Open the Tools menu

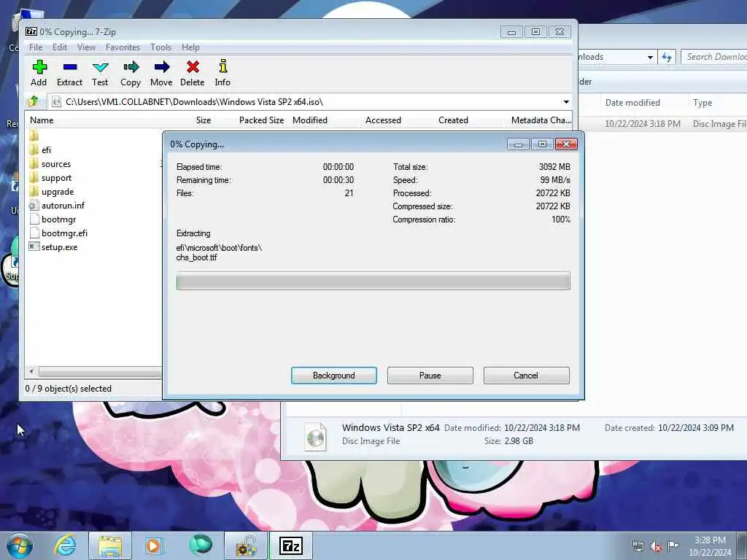[x=161, y=47]
